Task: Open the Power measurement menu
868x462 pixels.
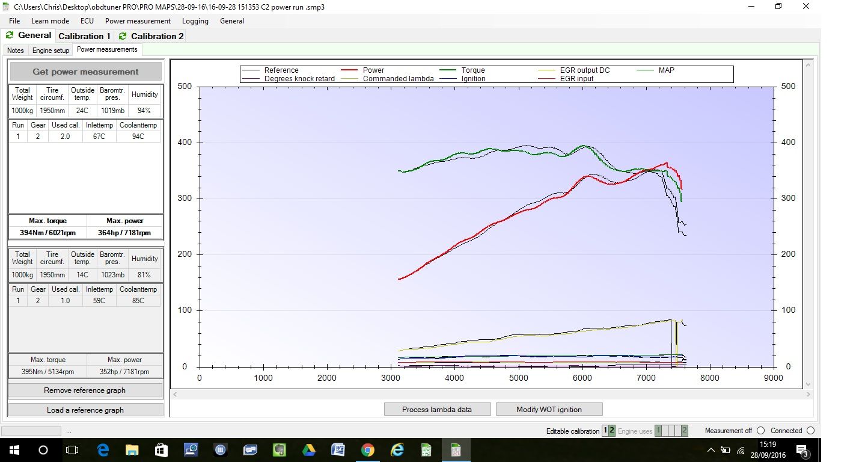Action: pos(138,21)
